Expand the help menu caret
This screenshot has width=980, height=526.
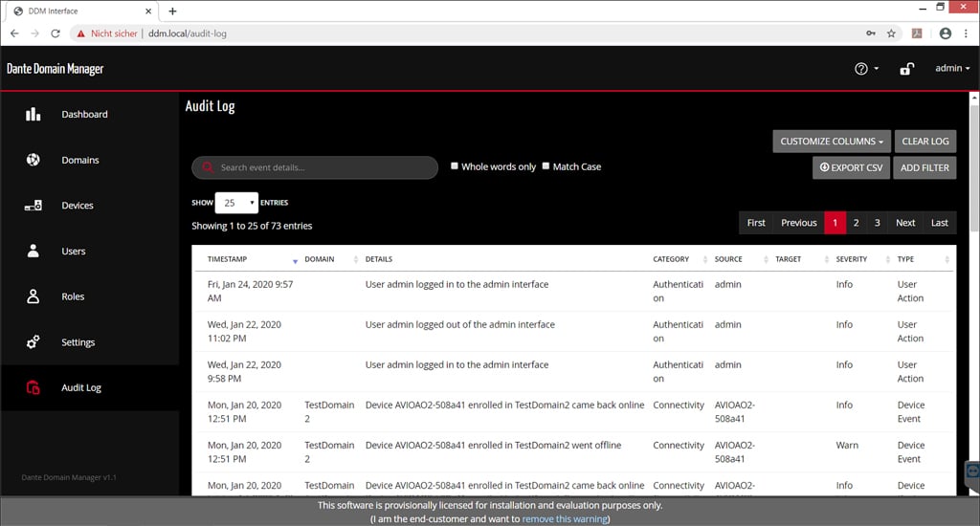[877, 69]
